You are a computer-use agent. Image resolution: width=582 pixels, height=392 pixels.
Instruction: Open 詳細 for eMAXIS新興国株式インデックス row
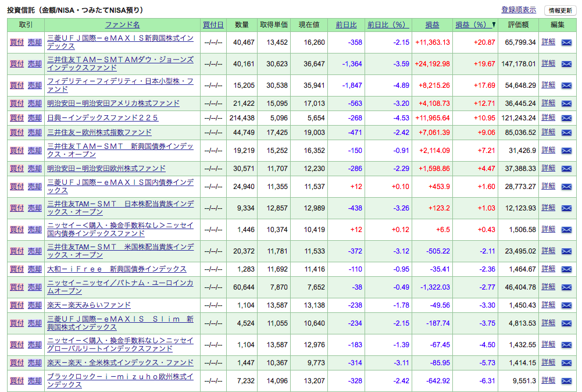tap(548, 42)
